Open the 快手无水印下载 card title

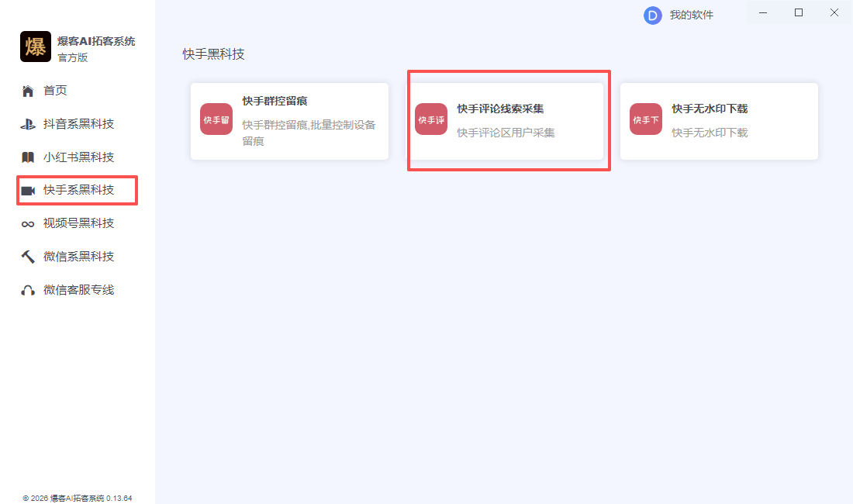point(710,109)
